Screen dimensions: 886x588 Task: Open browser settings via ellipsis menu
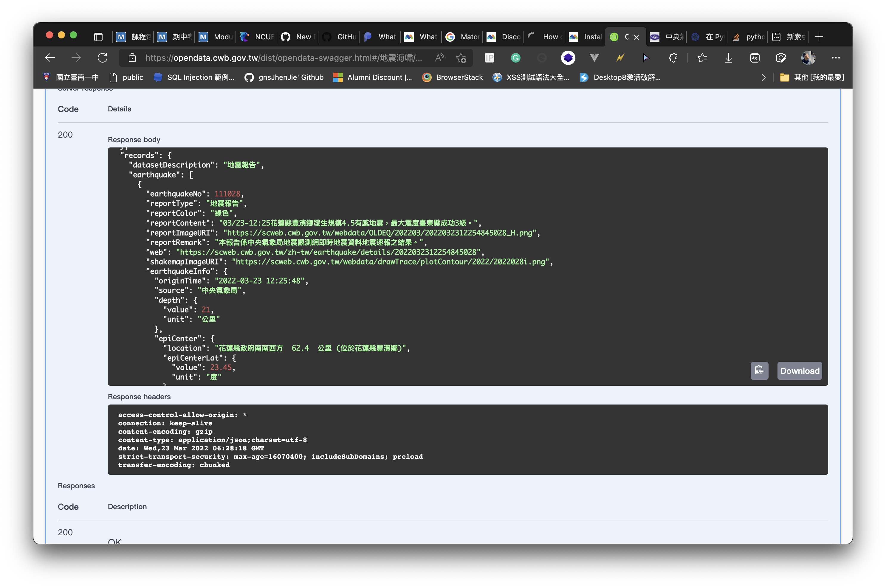[836, 58]
